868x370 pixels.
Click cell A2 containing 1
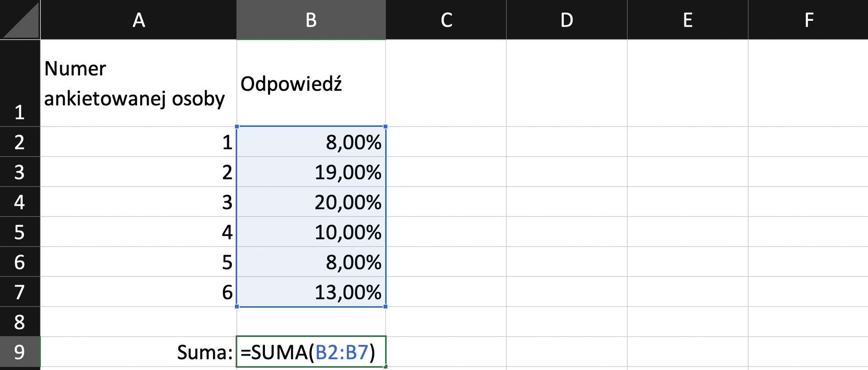[138, 142]
